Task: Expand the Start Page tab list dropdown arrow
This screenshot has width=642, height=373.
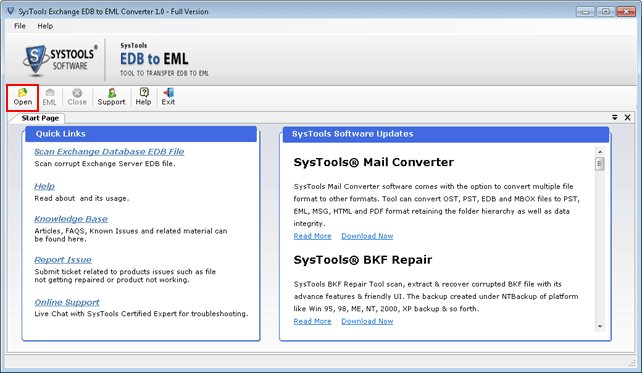Action: [x=615, y=118]
